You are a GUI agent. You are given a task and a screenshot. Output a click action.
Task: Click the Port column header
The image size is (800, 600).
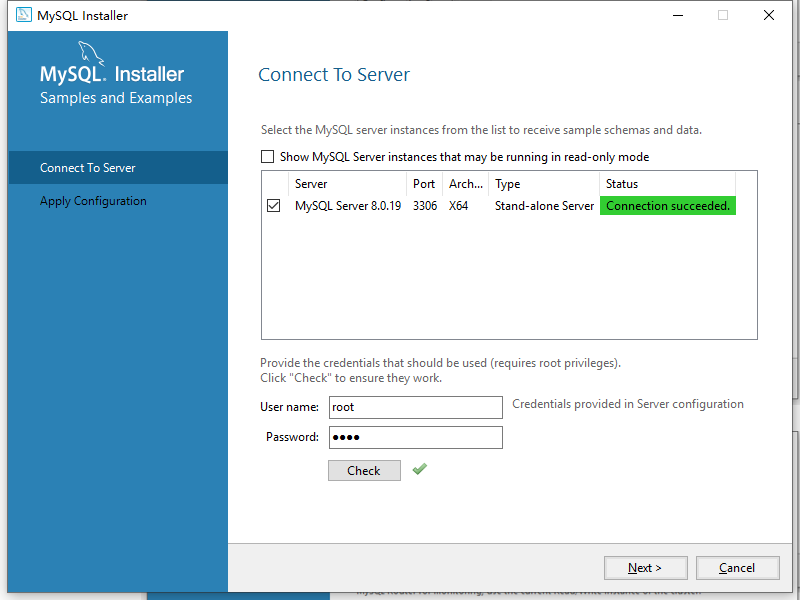click(x=424, y=184)
